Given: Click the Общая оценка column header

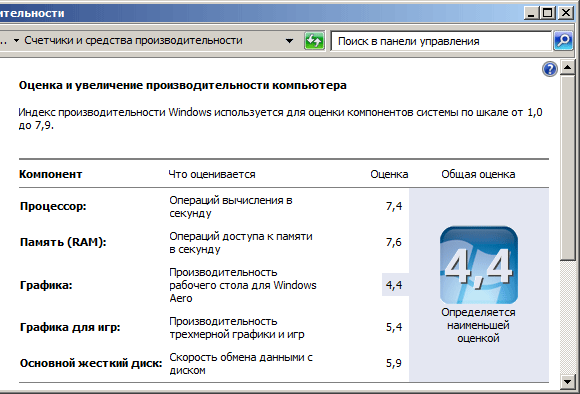Looking at the screenshot, I should point(478,174).
